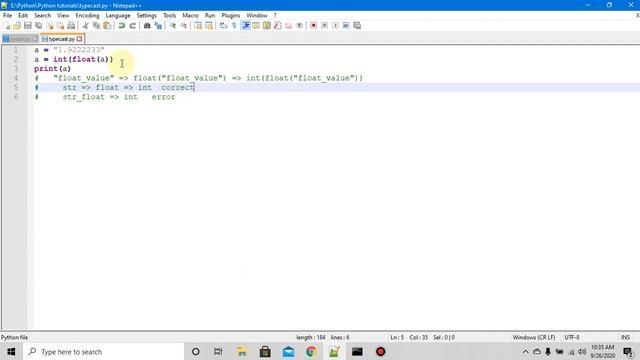Switch to the typecast.py tab
Viewport: 640px width, 360px height.
coord(61,39)
